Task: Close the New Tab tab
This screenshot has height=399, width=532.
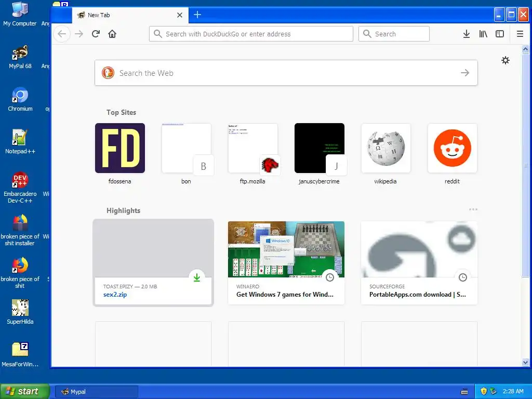Action: click(180, 15)
